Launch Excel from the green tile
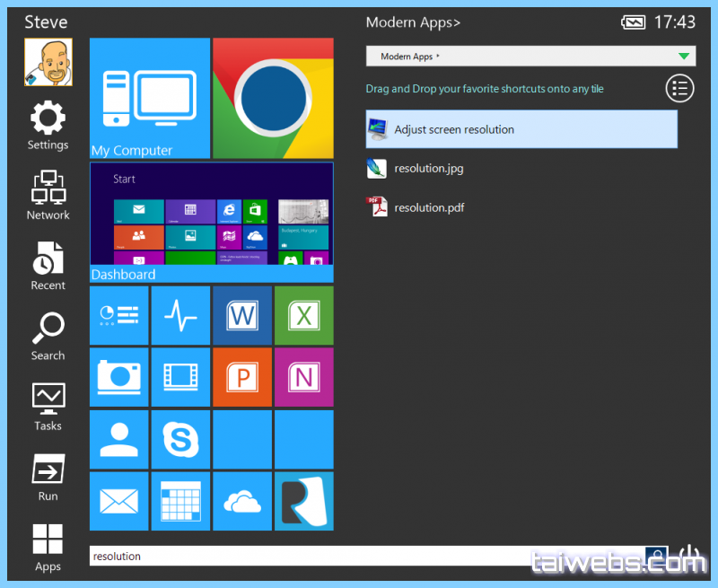 (303, 315)
